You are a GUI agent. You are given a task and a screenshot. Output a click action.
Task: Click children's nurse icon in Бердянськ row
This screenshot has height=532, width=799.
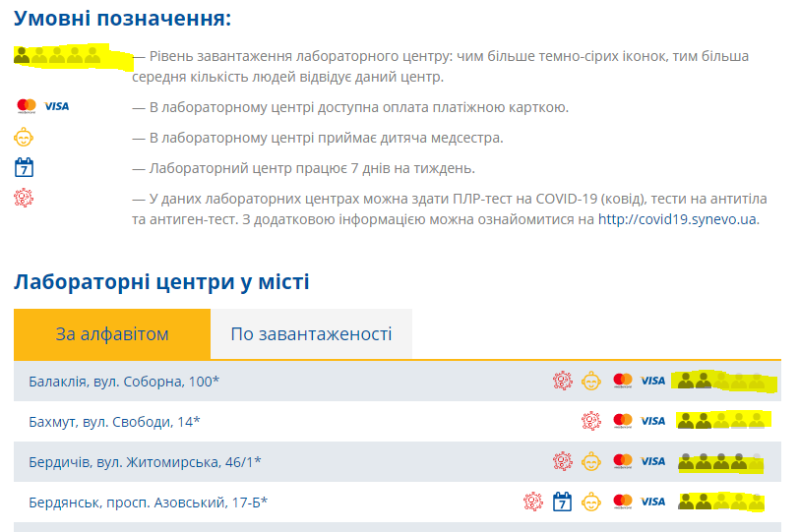(590, 502)
